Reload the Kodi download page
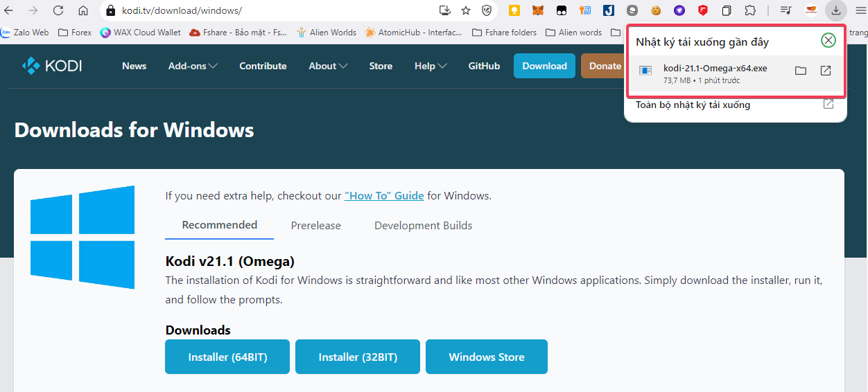868x392 pixels. [58, 10]
